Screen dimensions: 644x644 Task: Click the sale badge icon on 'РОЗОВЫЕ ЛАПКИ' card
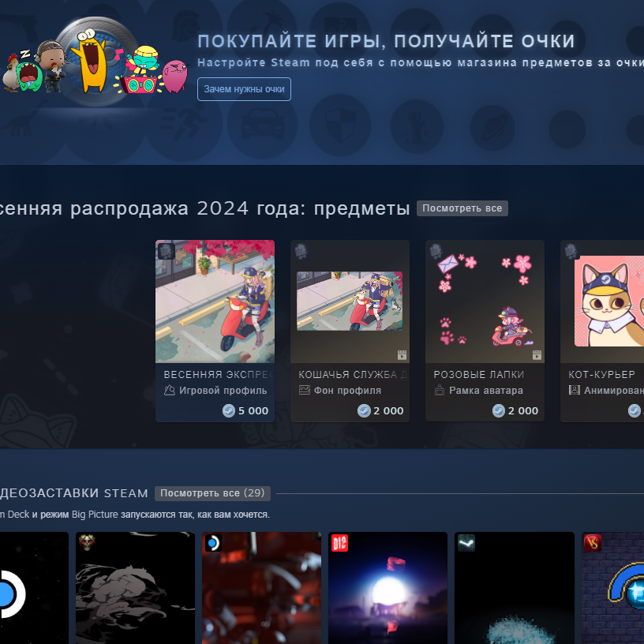[x=436, y=251]
